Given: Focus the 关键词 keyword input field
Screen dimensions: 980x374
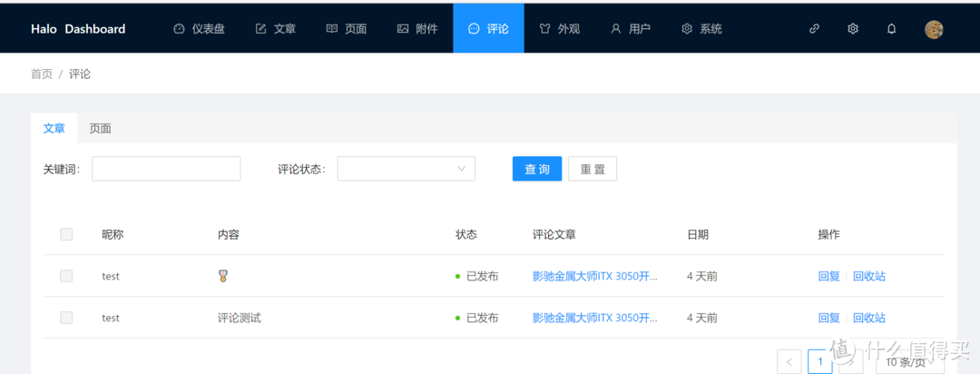Looking at the screenshot, I should (x=166, y=169).
